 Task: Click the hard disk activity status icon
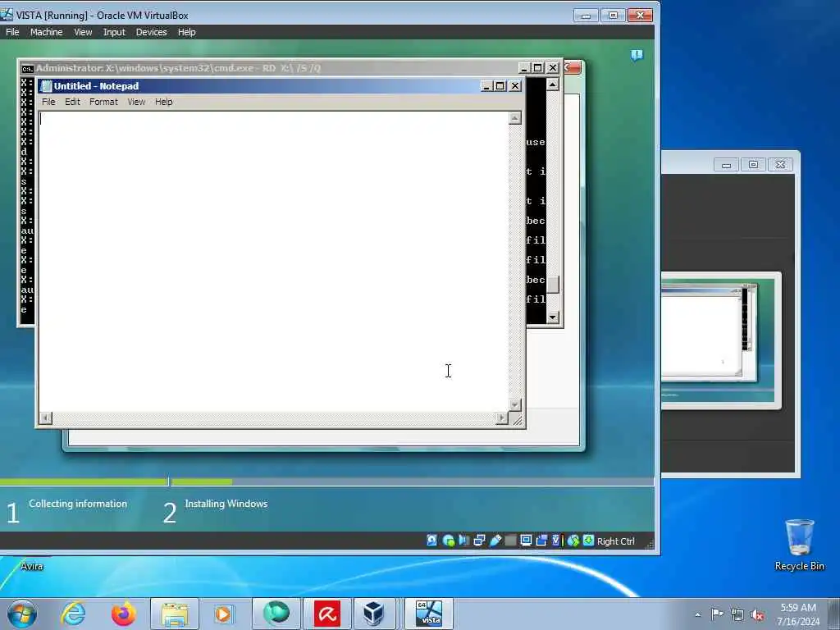click(431, 541)
